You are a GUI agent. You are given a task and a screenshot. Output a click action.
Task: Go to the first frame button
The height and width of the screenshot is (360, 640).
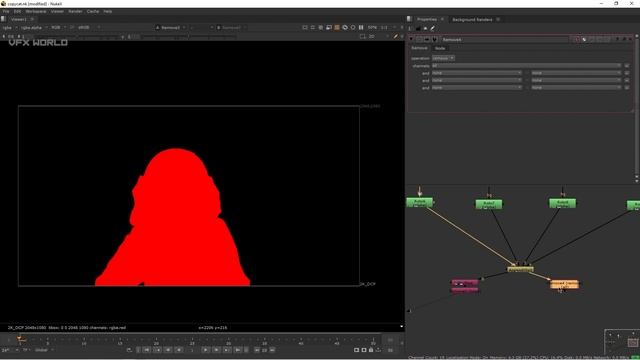[x=147, y=350]
